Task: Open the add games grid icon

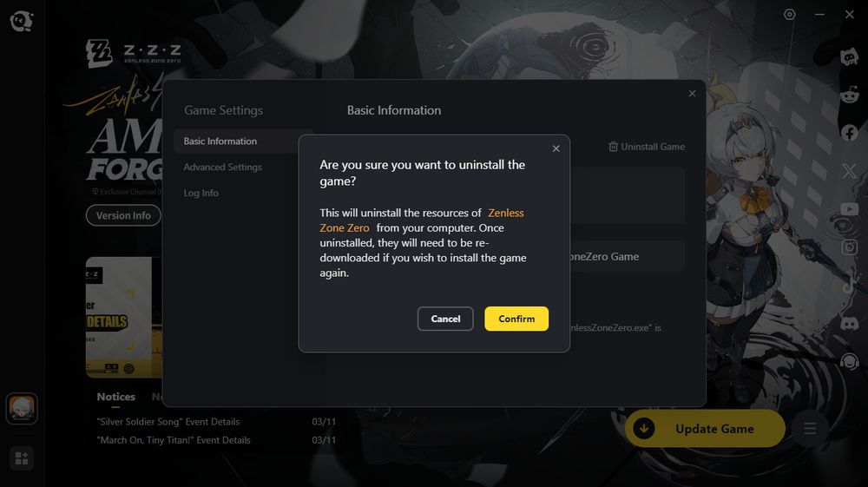Action: pos(22,458)
